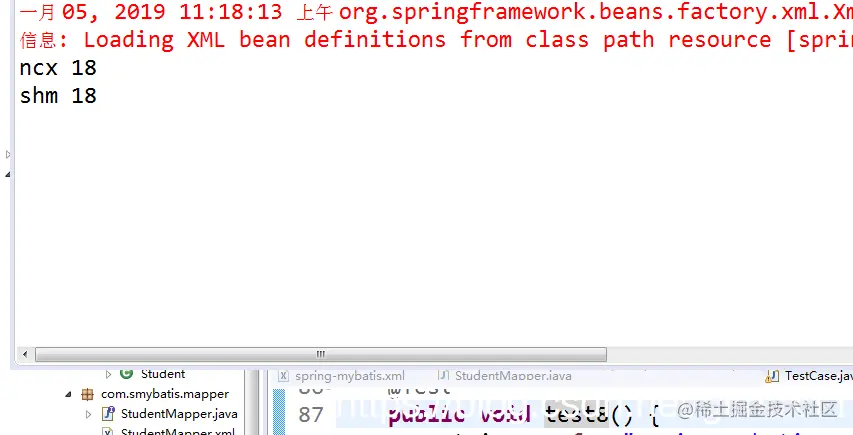Click the 'Loading XML bean definitions' log line
853x435 pixels.
point(436,40)
